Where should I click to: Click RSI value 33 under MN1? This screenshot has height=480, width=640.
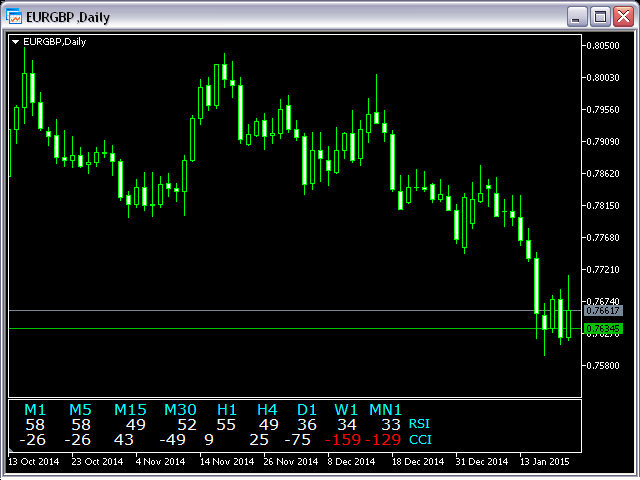(x=391, y=425)
